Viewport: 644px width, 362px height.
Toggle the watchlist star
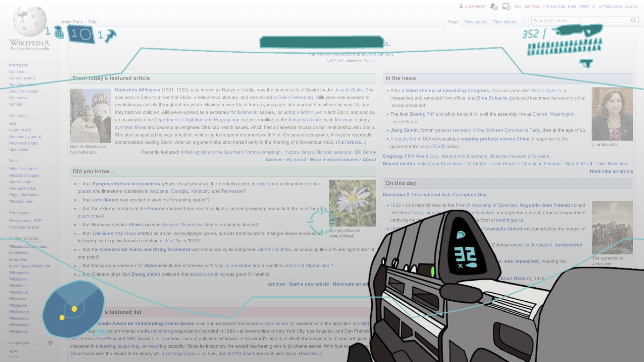(524, 21)
